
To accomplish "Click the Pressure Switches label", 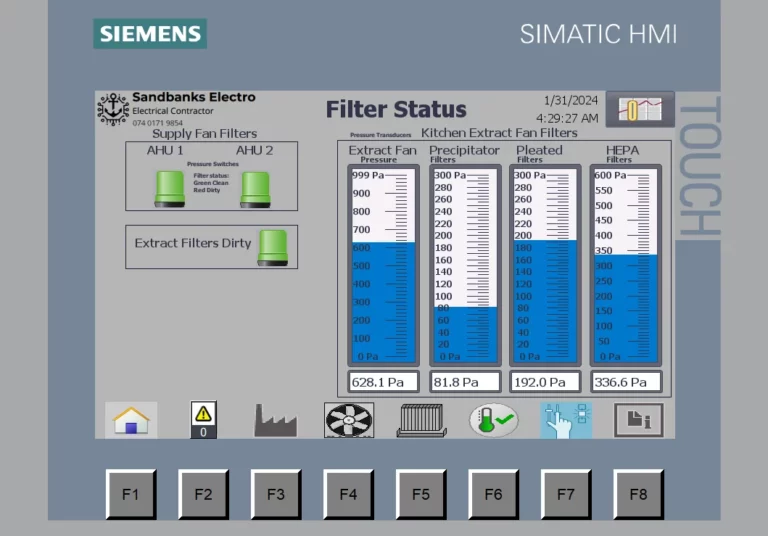I will (213, 164).
